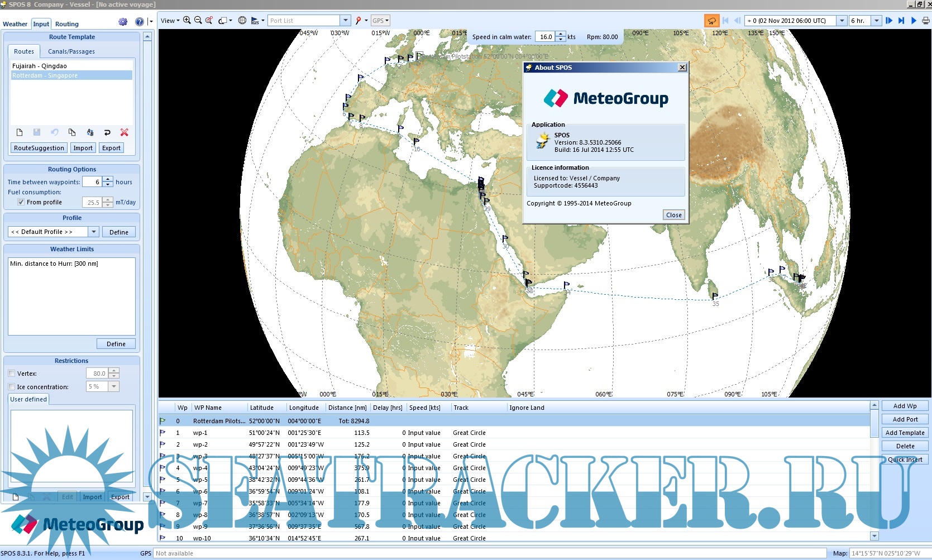The image size is (932, 560).
Task: Click the RouteSuggestion button
Action: pyautogui.click(x=39, y=148)
